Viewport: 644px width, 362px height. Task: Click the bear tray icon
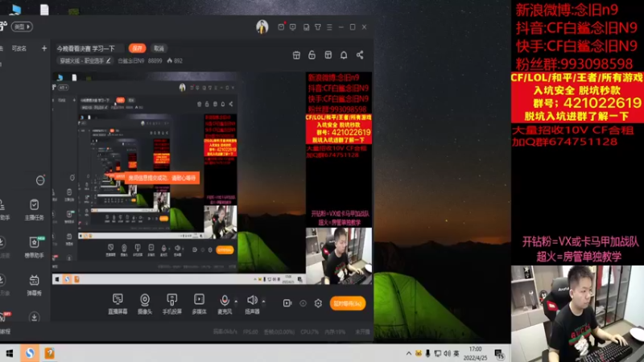[419, 353]
